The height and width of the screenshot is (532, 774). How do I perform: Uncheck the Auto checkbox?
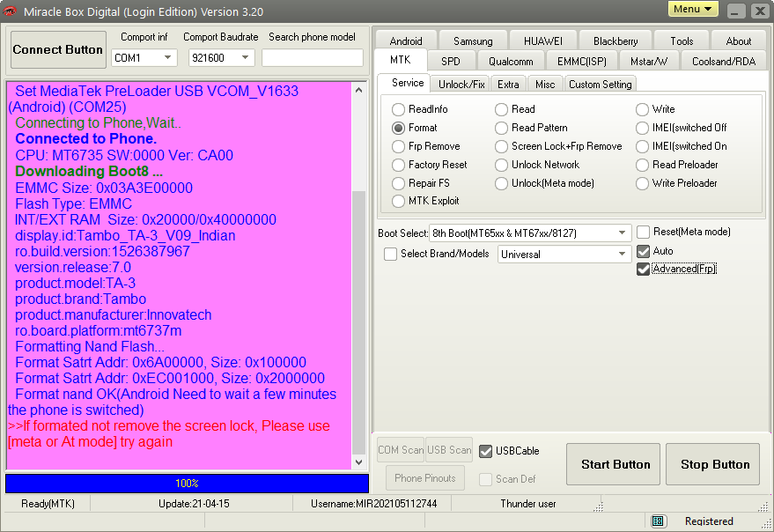click(x=643, y=251)
